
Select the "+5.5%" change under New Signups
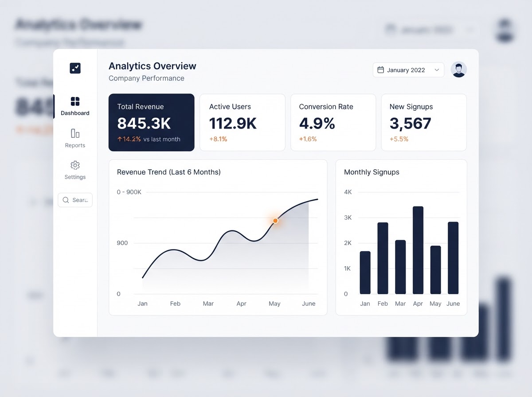click(x=399, y=139)
